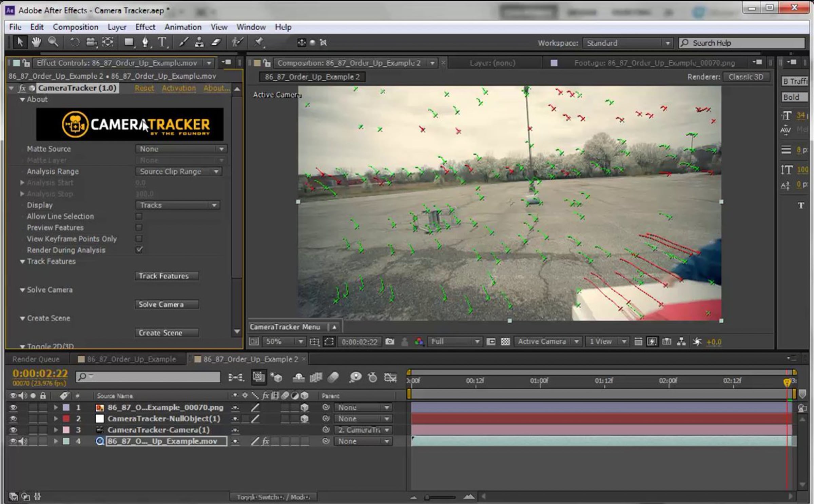The height and width of the screenshot is (504, 814).
Task: Hide the CameraTracker-NullObject(1) layer
Action: click(x=13, y=419)
